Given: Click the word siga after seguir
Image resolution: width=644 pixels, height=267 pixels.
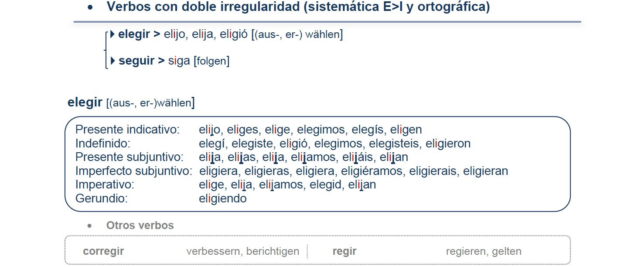Looking at the screenshot, I should (x=179, y=61).
